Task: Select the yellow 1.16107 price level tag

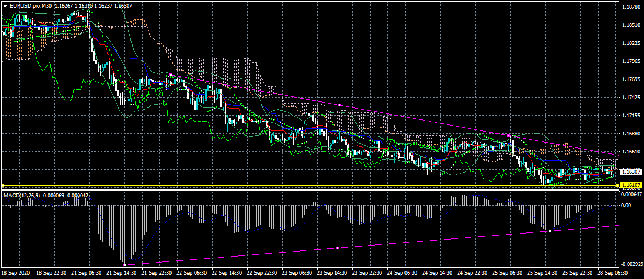Action: (630, 186)
